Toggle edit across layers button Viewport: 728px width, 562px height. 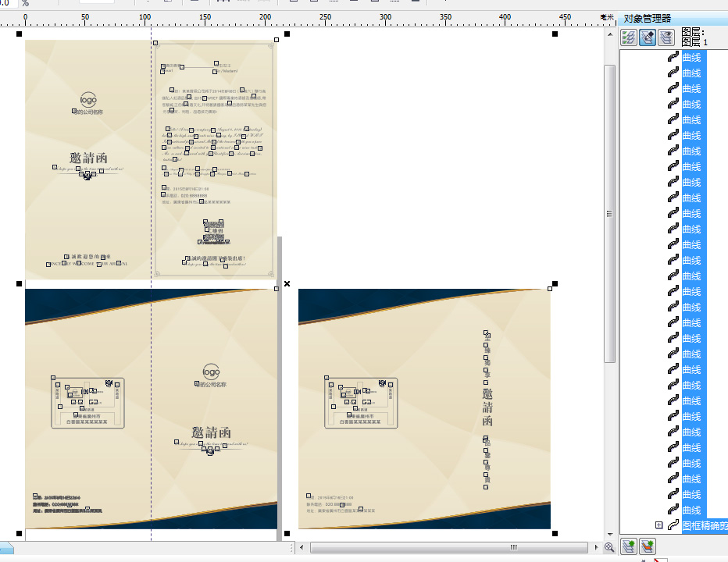click(648, 37)
